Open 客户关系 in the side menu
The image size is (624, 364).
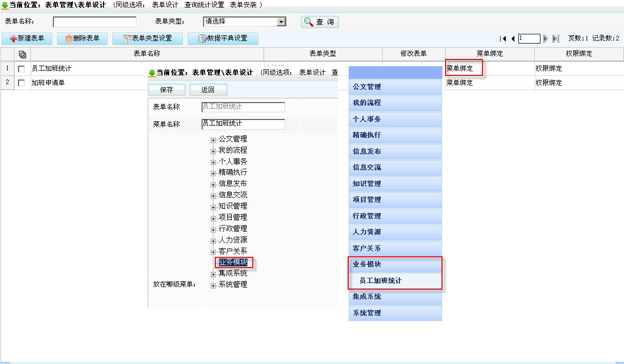coord(395,249)
